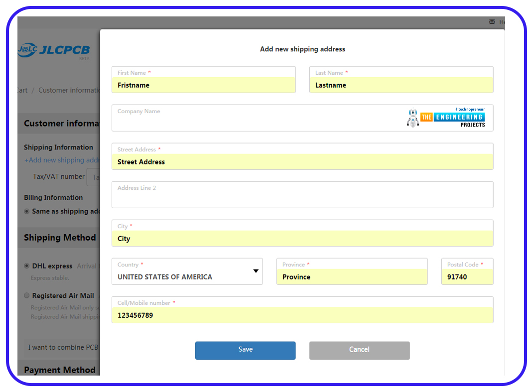The height and width of the screenshot is (392, 532).
Task: Select the Registered Air Mail radio button
Action: pyautogui.click(x=26, y=295)
